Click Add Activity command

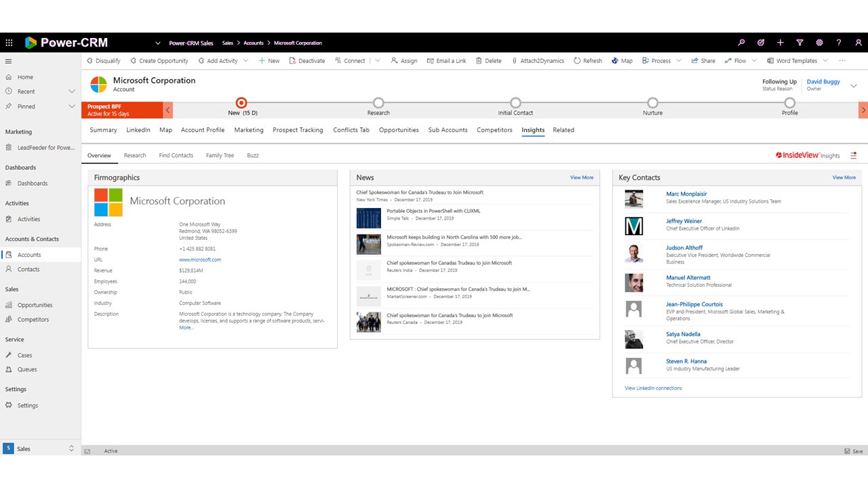point(218,61)
